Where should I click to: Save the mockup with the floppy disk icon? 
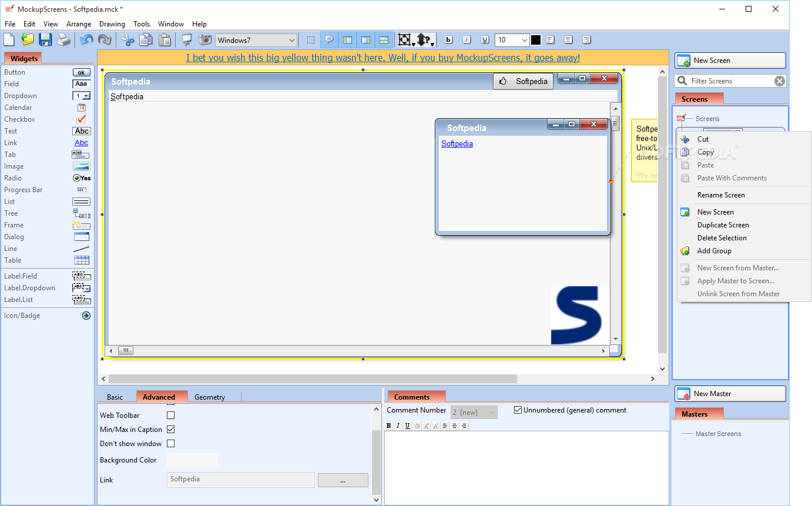coord(45,40)
